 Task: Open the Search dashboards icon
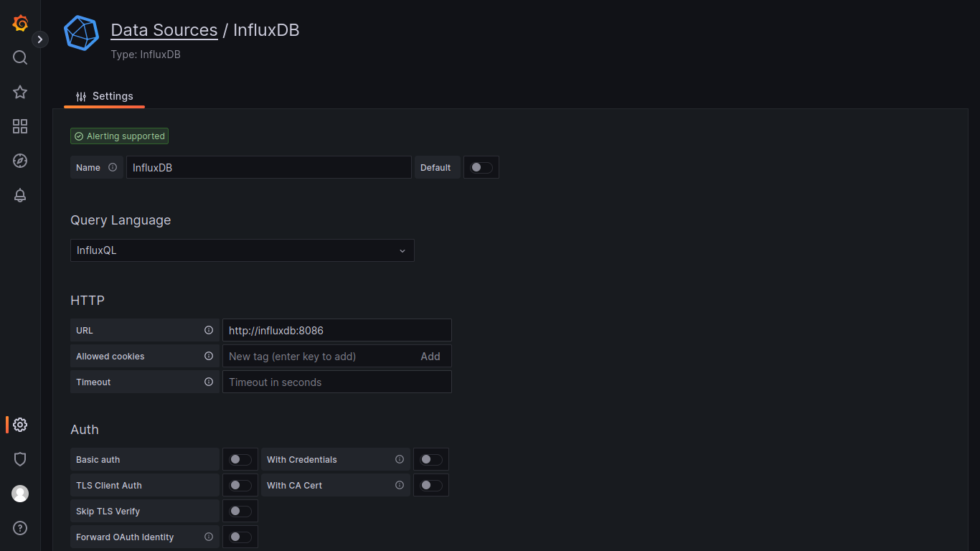(20, 57)
